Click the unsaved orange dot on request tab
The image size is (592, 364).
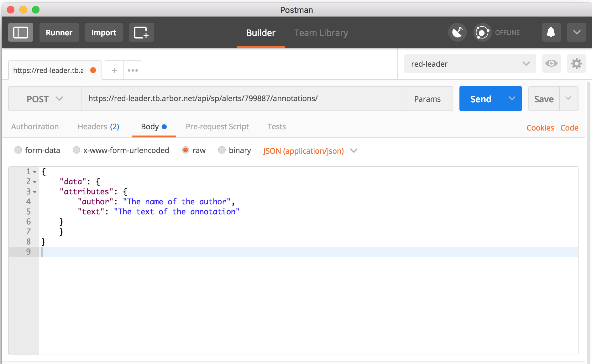93,70
